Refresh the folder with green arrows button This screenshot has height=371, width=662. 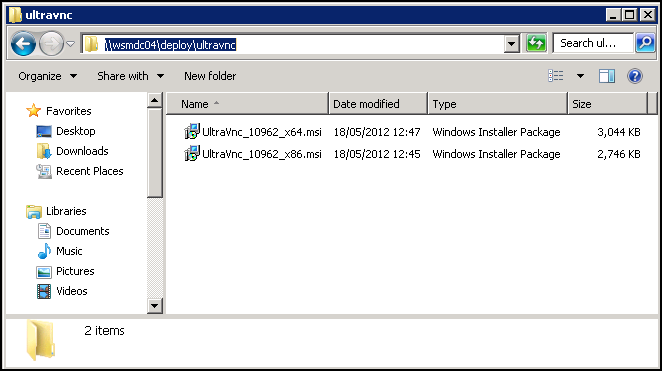tap(536, 43)
